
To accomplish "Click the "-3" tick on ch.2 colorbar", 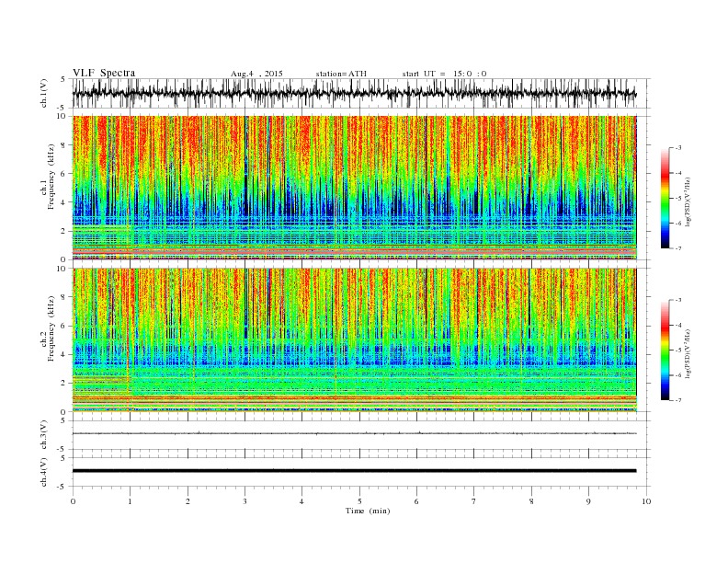I will 678,300.
